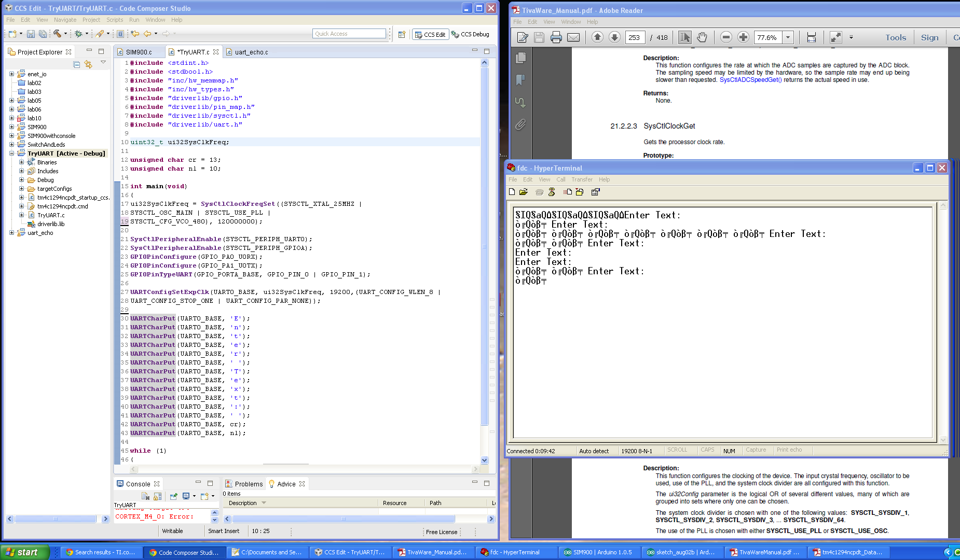960x560 pixels.
Task: Click the Quick Access search field
Action: [349, 34]
